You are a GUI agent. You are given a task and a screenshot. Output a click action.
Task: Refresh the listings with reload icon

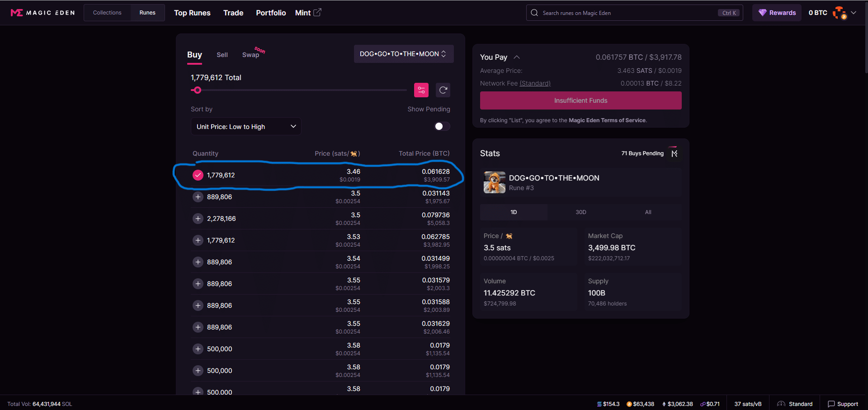[443, 90]
